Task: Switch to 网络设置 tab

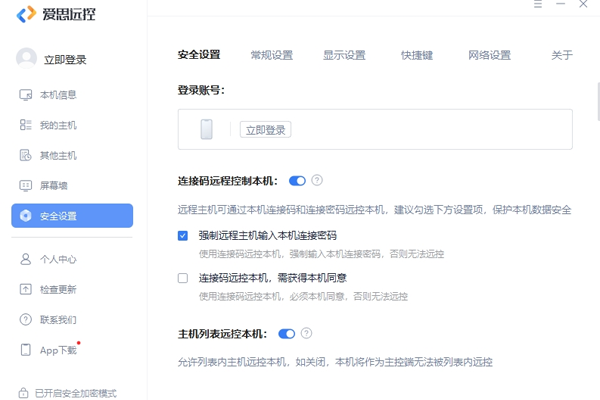Action: (489, 55)
